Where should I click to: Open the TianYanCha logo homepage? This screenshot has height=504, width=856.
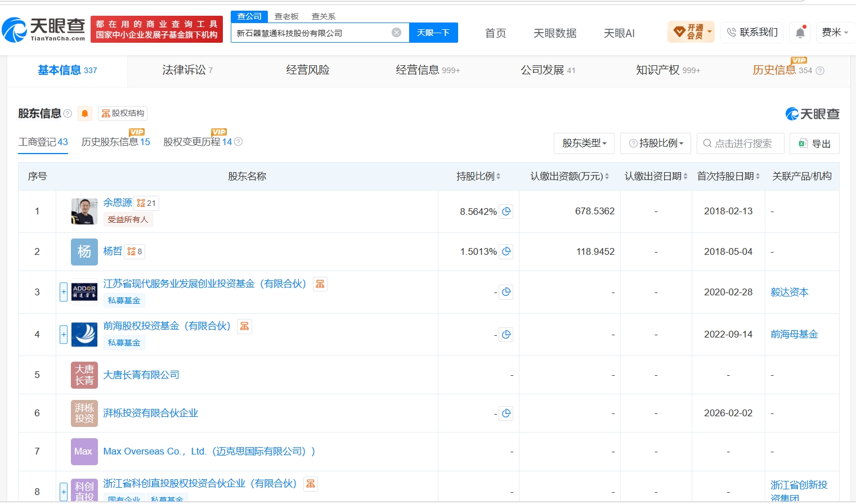click(44, 30)
